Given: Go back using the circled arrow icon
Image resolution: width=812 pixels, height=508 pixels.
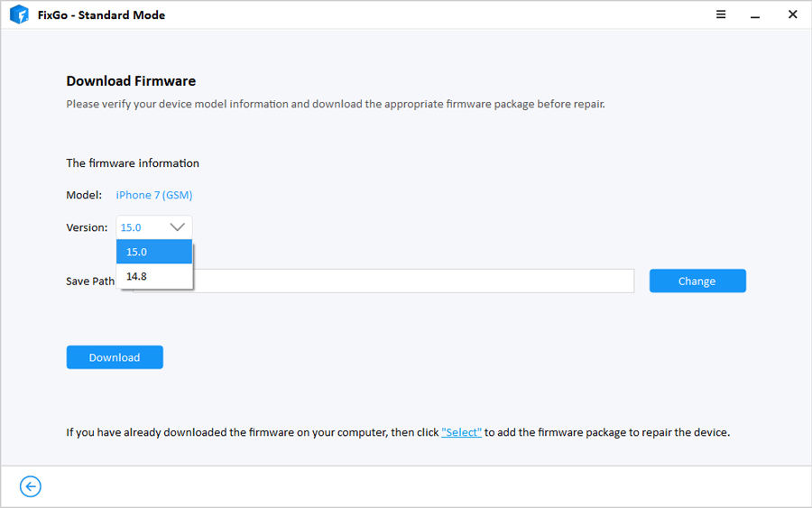Looking at the screenshot, I should click(31, 487).
